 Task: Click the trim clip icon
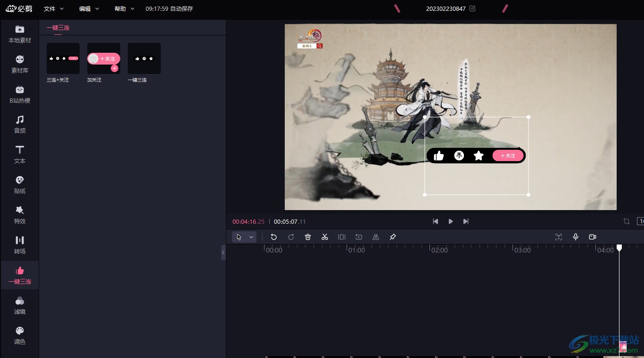click(x=342, y=237)
